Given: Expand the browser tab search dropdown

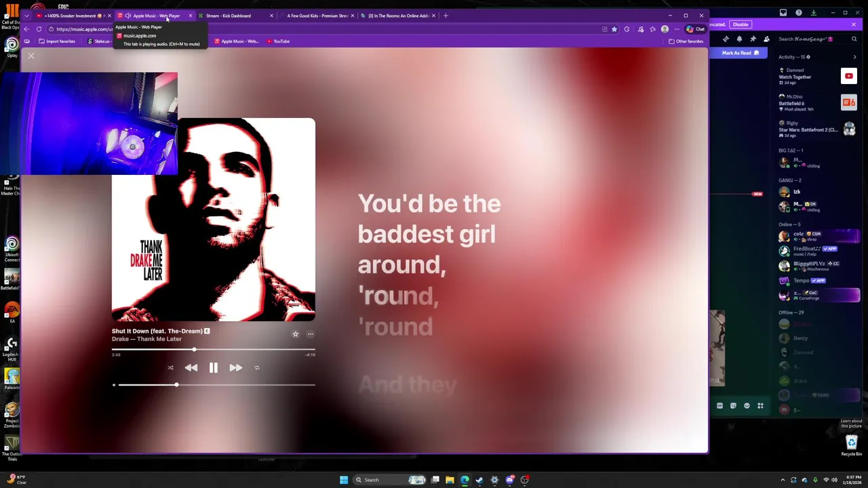Looking at the screenshot, I should tap(26, 16).
